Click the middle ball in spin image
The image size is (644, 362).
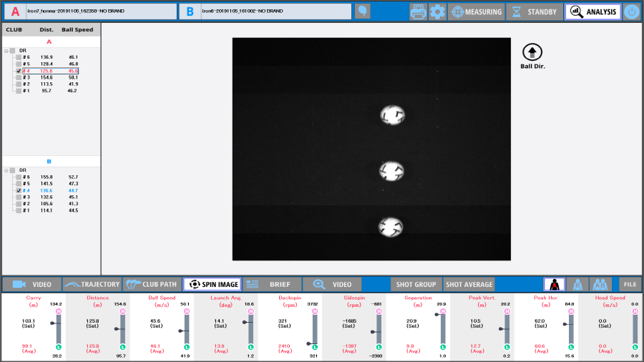[391, 171]
